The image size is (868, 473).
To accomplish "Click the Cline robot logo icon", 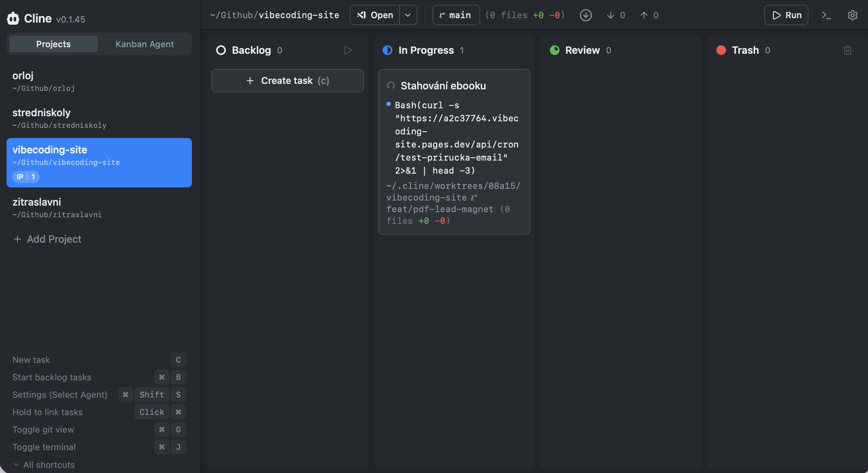I will point(13,18).
